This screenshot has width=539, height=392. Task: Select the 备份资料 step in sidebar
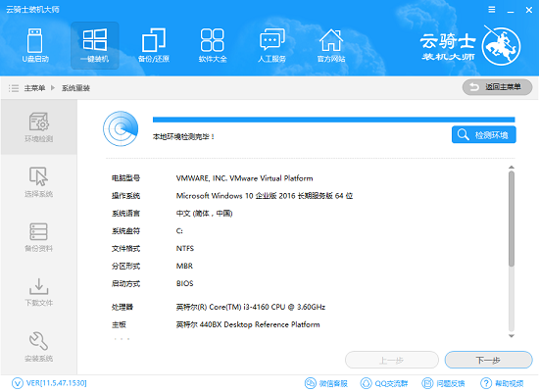tap(39, 237)
